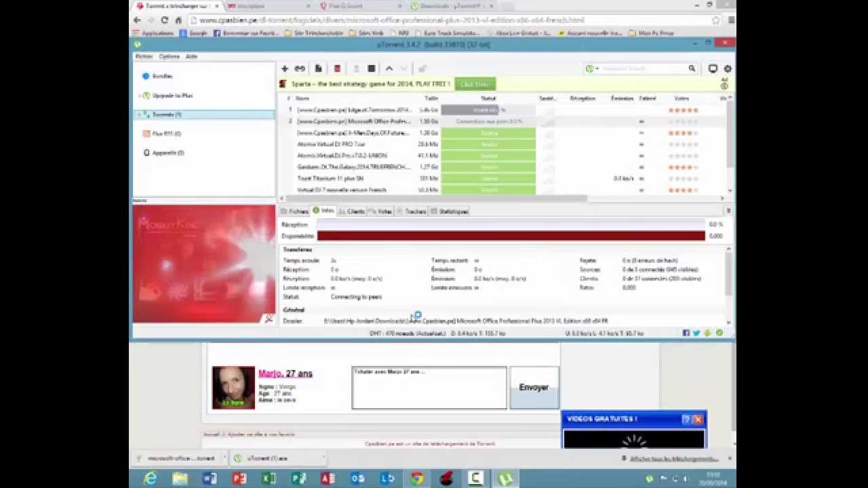Expand the Torrents tree node

[139, 115]
